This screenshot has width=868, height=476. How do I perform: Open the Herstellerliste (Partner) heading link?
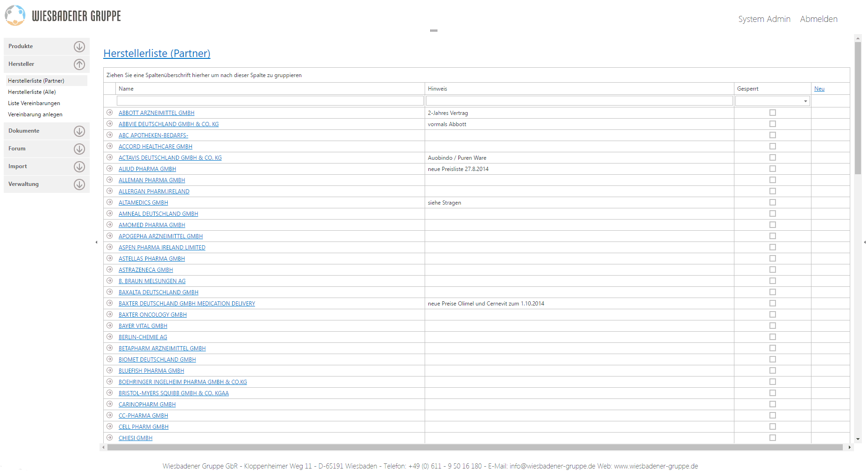(157, 53)
